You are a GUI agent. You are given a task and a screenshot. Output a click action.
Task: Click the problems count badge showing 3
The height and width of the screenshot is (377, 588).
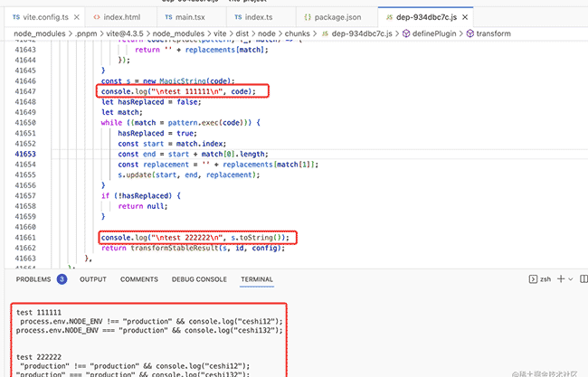point(62,279)
